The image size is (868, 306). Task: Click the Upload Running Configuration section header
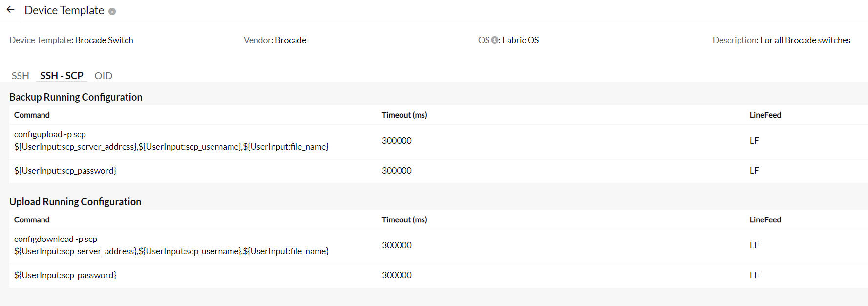[x=75, y=201]
